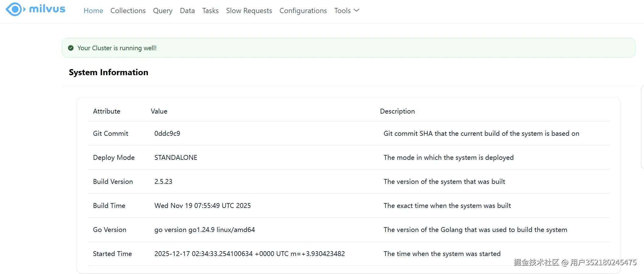Click the STANDALONE deploy mode value
This screenshot has width=644, height=274.
click(176, 157)
